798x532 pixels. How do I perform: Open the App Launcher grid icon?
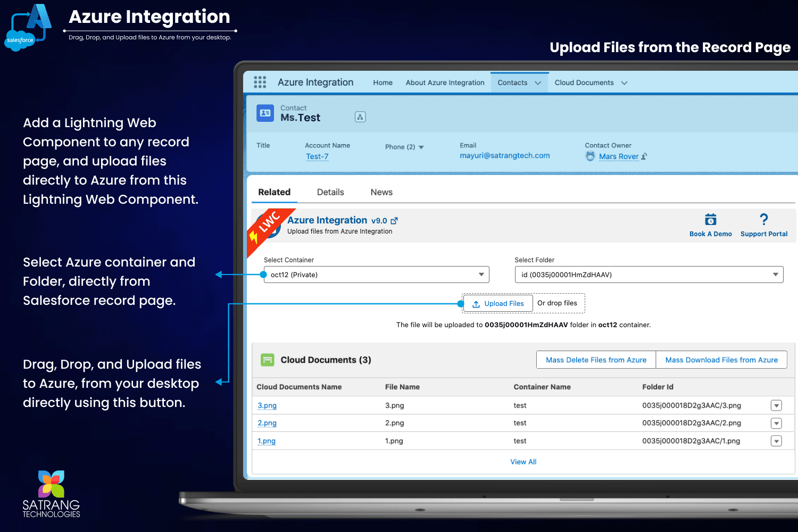(x=260, y=82)
